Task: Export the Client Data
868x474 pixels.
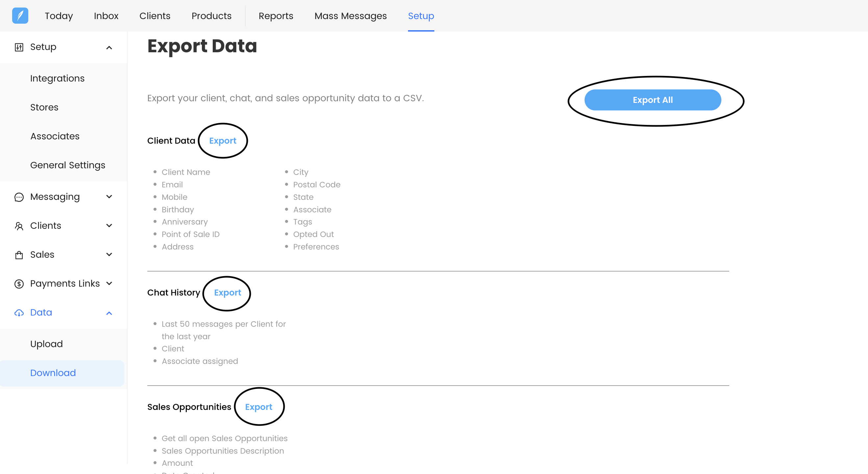Action: click(222, 141)
